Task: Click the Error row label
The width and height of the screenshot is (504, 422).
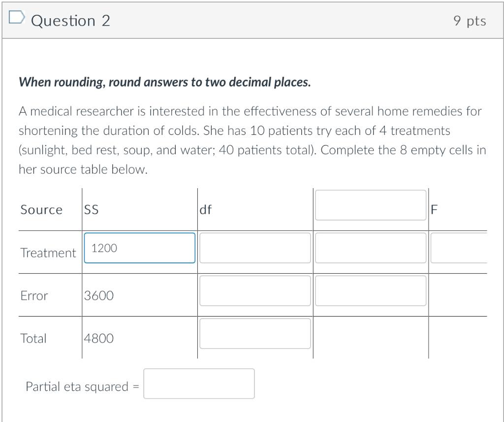Action: click(34, 296)
